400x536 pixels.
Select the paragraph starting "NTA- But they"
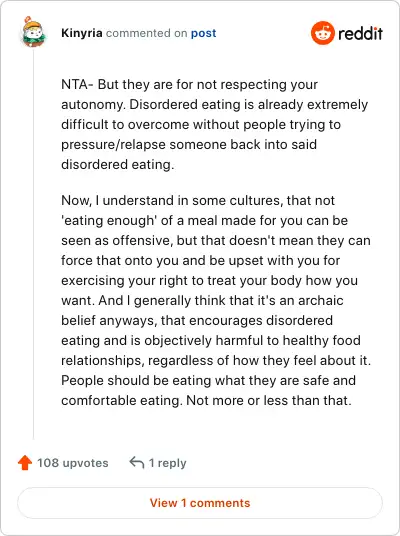pos(215,124)
